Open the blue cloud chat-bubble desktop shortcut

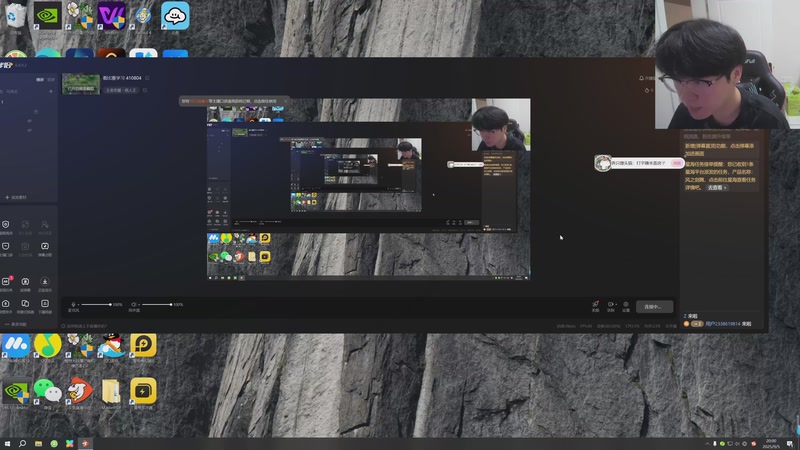pos(175,15)
